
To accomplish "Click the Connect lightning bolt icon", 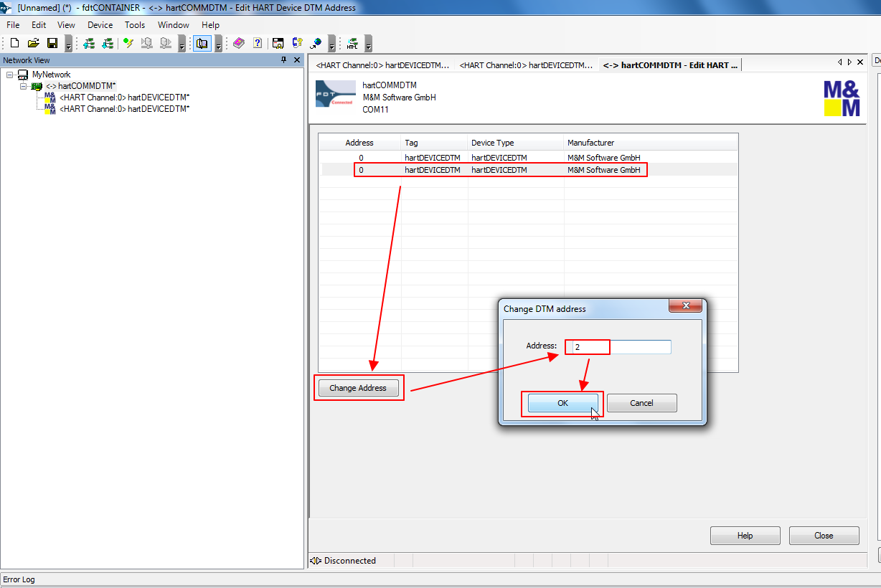I will coord(128,43).
